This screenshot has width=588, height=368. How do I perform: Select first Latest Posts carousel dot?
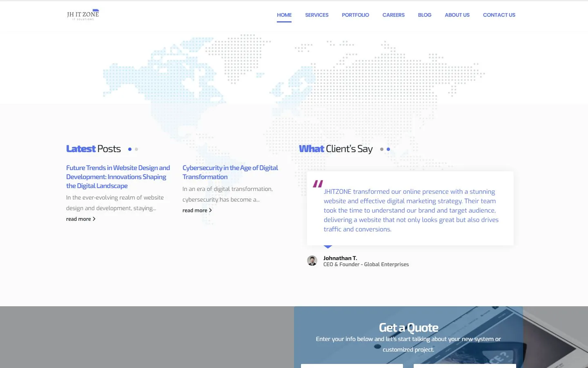point(130,149)
